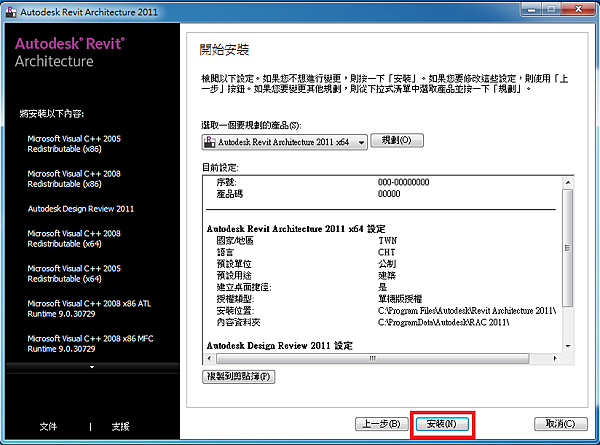Select Microsoft Visual C++ 2005 Redistributable (x64)

[74, 274]
